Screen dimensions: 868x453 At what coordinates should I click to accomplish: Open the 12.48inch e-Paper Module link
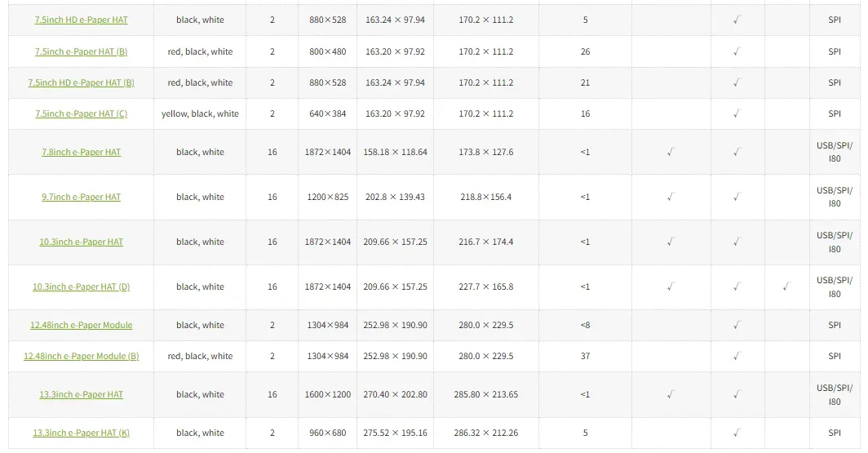click(x=81, y=325)
